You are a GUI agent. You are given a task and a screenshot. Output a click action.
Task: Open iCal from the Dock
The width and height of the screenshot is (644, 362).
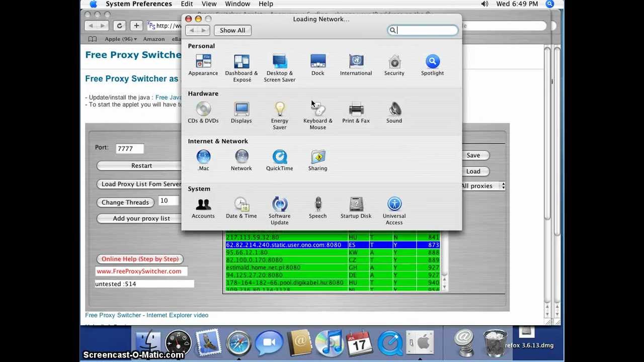click(x=359, y=343)
